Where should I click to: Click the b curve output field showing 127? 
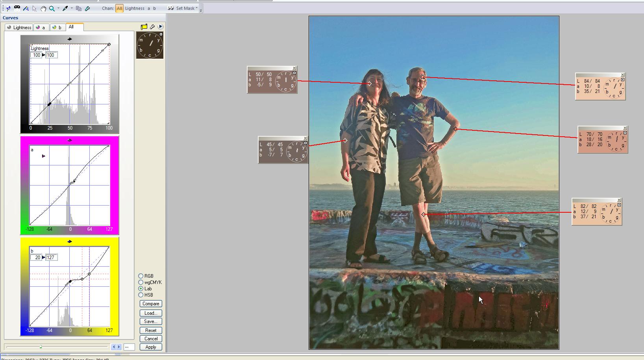pos(52,258)
